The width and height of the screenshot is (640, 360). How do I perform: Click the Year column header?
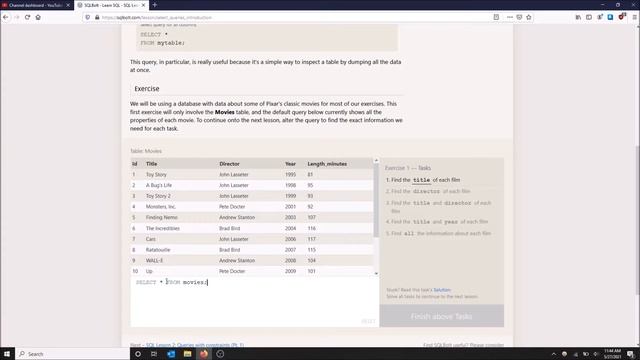pos(290,164)
